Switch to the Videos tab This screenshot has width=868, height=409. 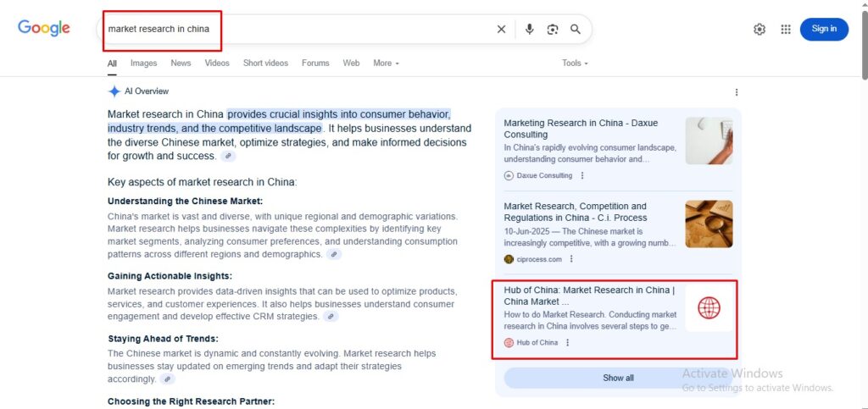click(217, 63)
